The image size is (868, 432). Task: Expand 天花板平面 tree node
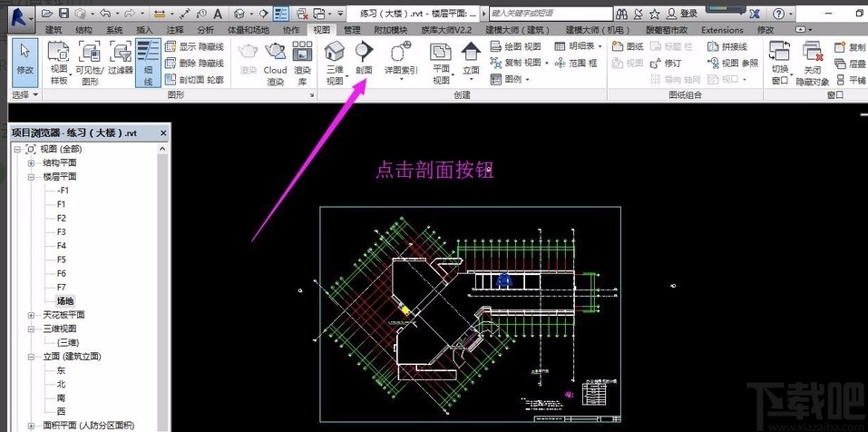pyautogui.click(x=31, y=315)
